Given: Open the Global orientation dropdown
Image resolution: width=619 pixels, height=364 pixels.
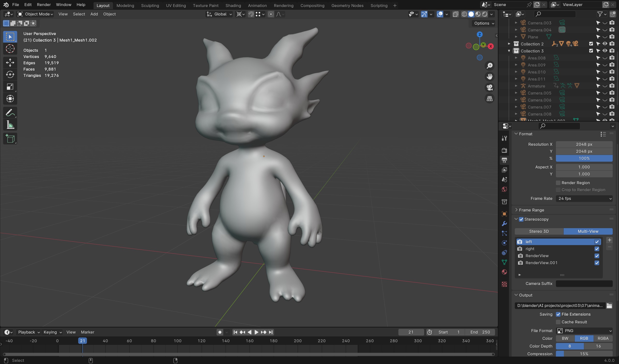Looking at the screenshot, I should click(219, 14).
